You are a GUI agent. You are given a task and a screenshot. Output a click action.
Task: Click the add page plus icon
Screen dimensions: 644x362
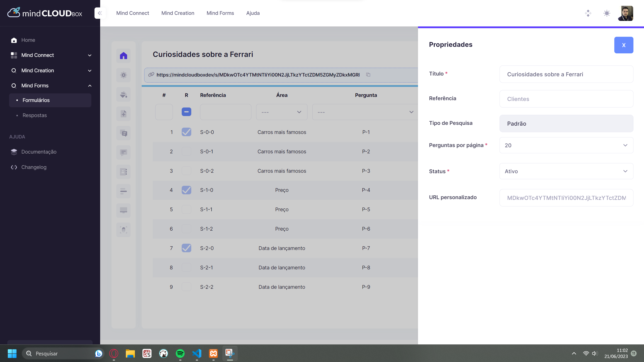click(123, 114)
